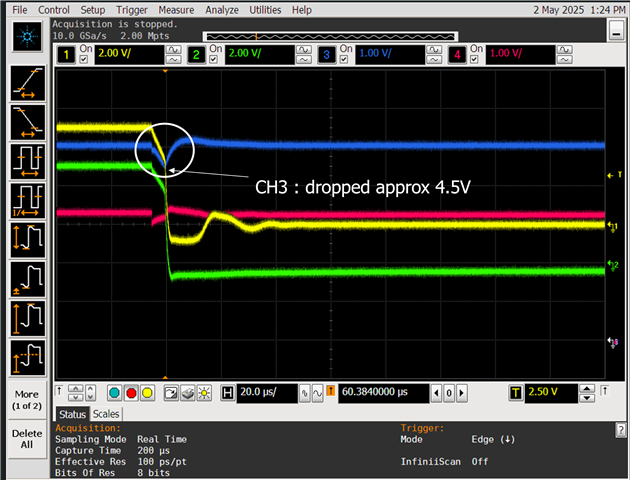
Task: Open channel 4 setup button
Action: tap(457, 55)
